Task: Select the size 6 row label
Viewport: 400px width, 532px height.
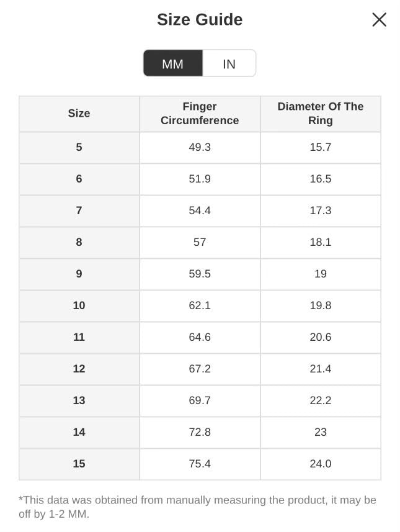Action: pyautogui.click(x=79, y=179)
